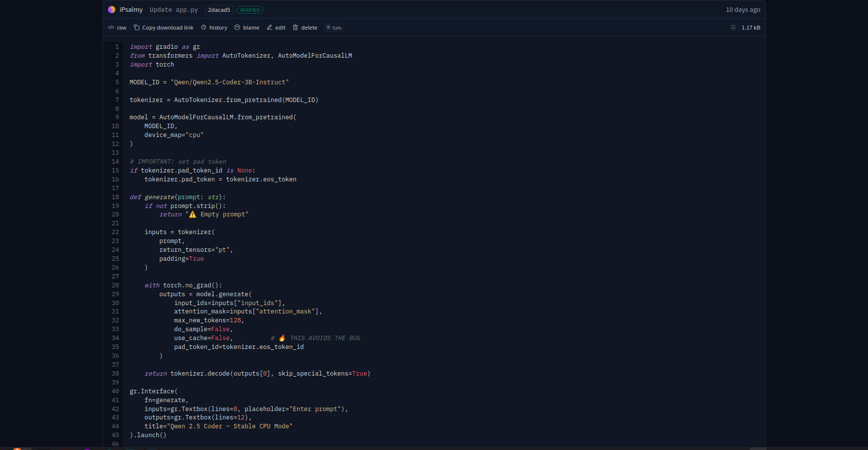The image size is (868, 450).
Task: Open commit hash 2dacad5
Action: click(219, 10)
